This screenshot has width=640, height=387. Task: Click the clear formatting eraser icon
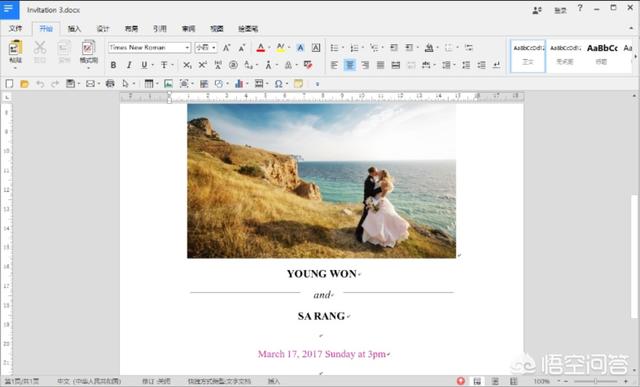click(x=308, y=65)
